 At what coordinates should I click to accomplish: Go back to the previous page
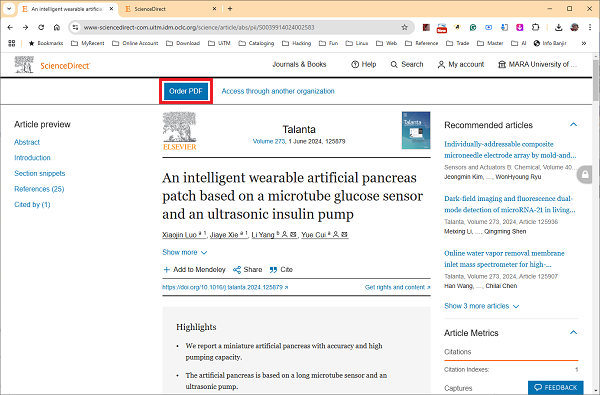click(x=10, y=27)
